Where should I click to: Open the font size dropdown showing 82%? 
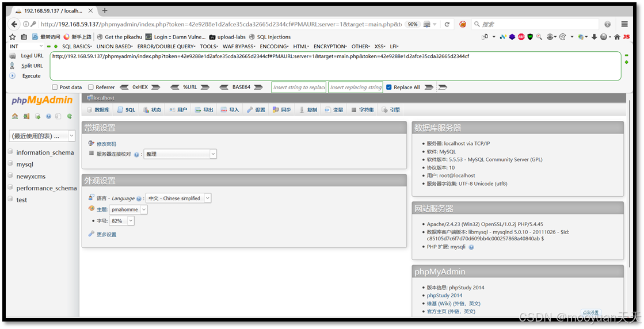click(x=121, y=221)
